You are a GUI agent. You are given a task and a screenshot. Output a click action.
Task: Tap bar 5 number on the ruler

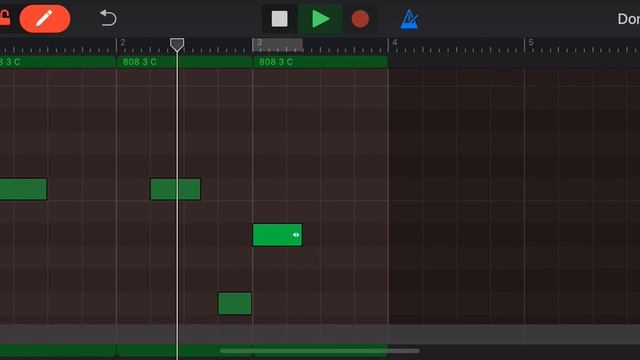[x=531, y=42]
